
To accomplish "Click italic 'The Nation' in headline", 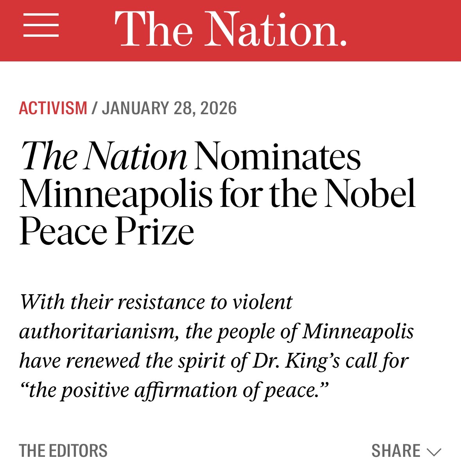I will pos(104,157).
